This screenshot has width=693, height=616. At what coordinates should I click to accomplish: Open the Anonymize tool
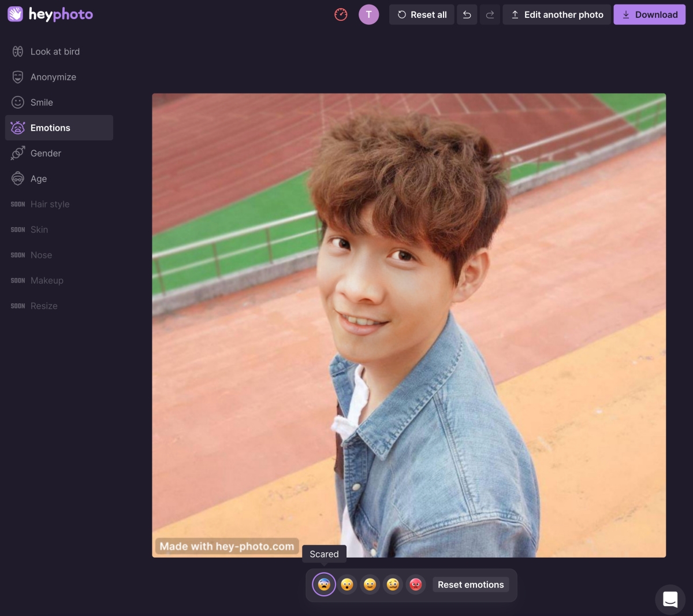59,77
